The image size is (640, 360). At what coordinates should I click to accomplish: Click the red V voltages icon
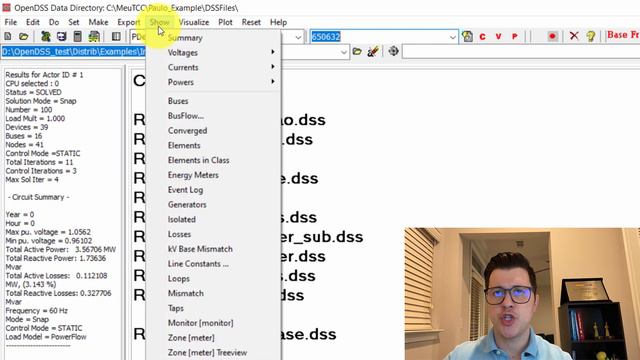click(498, 37)
